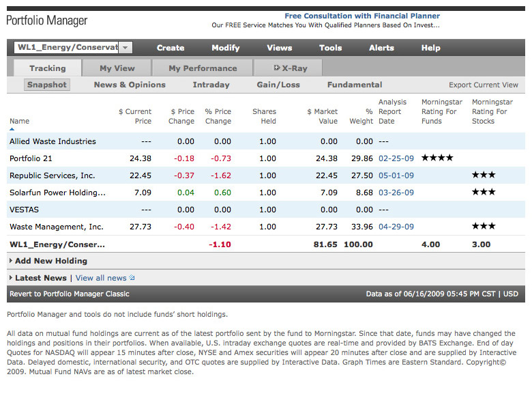532x409 pixels.
Task: Click the USD currency label
Action: click(511, 294)
